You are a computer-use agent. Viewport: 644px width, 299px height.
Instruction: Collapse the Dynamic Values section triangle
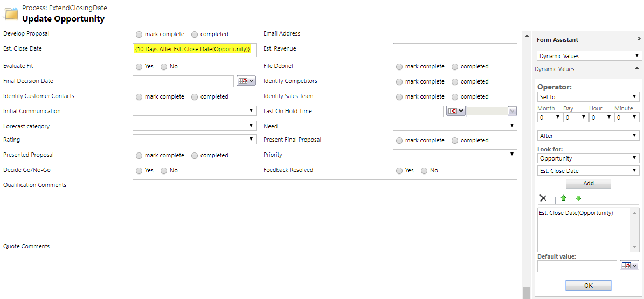click(x=637, y=68)
